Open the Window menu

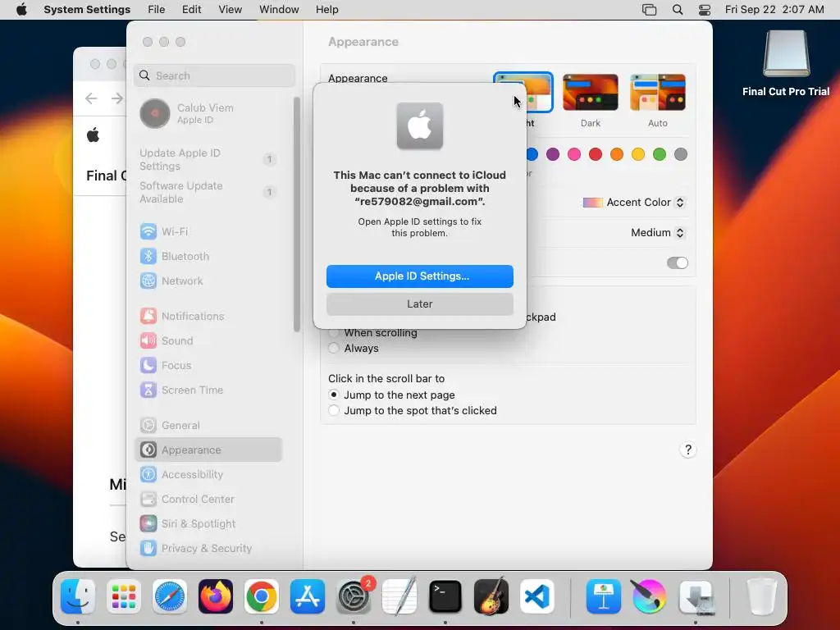pyautogui.click(x=279, y=10)
